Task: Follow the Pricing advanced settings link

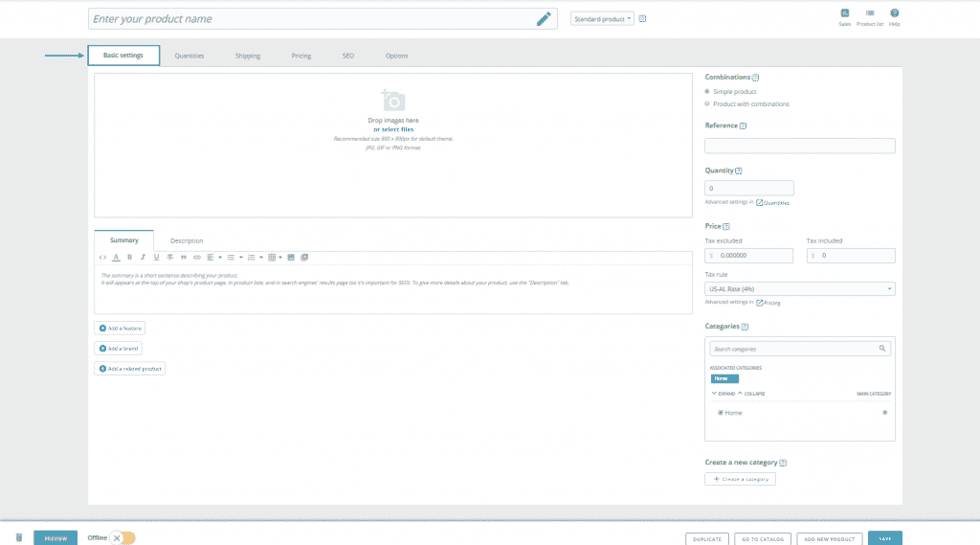Action: click(x=768, y=303)
